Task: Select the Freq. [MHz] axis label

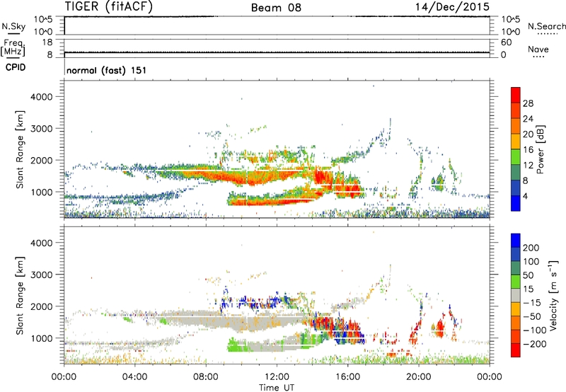Action: [x=13, y=48]
